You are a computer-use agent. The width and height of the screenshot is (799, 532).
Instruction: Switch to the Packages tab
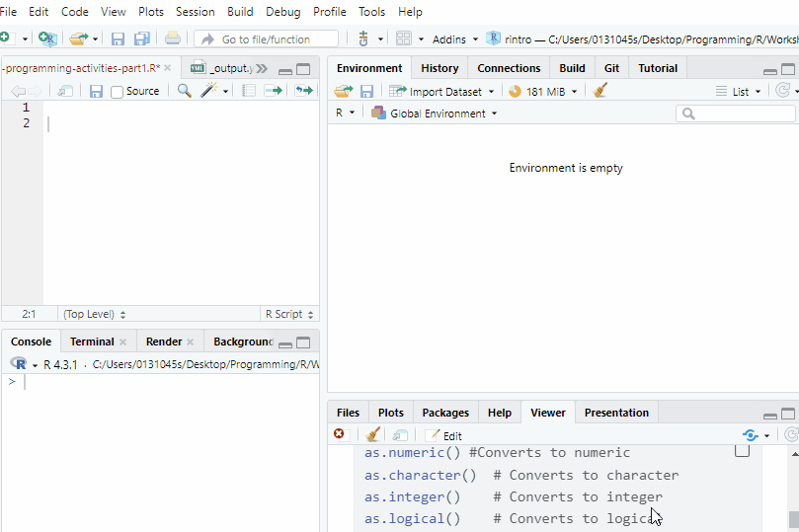(445, 413)
